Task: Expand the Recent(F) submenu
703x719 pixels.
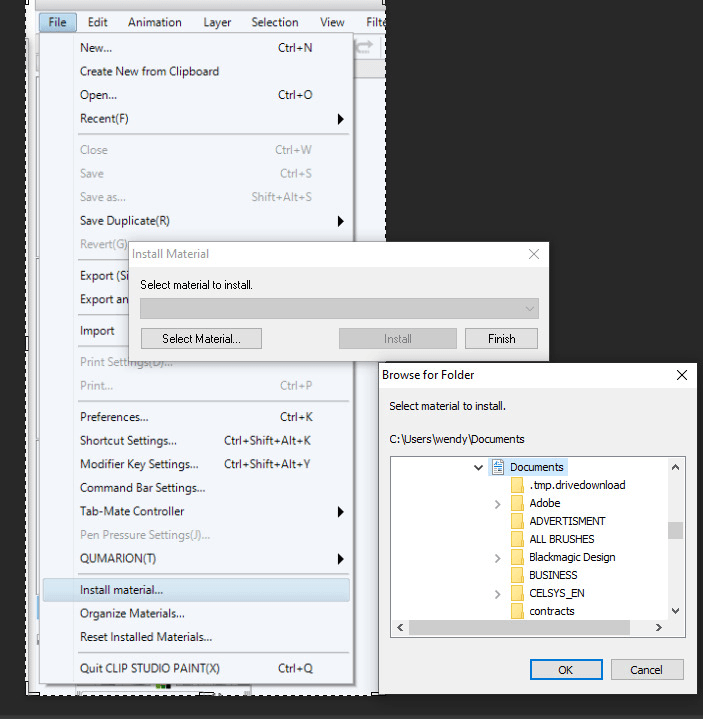Action: pyautogui.click(x=196, y=119)
